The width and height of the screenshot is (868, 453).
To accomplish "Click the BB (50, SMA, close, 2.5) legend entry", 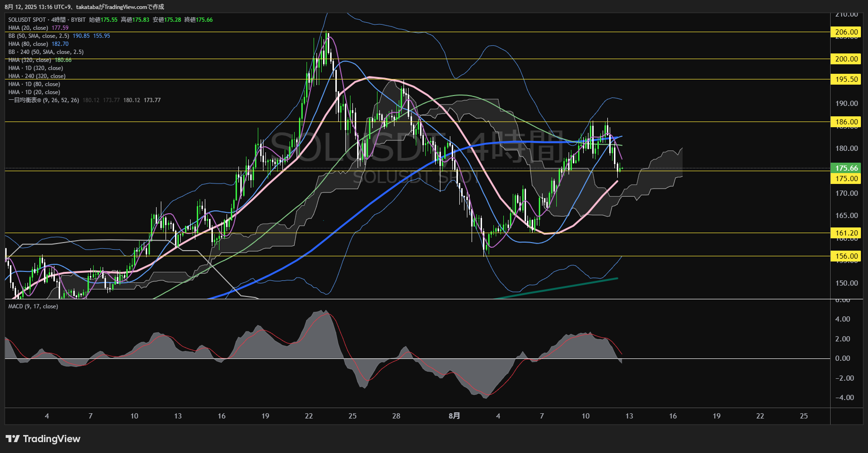I will click(x=39, y=36).
